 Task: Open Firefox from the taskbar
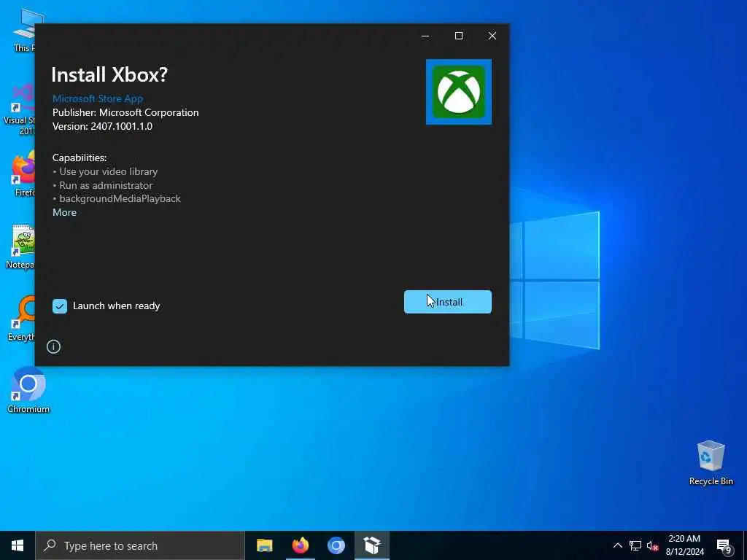(300, 545)
